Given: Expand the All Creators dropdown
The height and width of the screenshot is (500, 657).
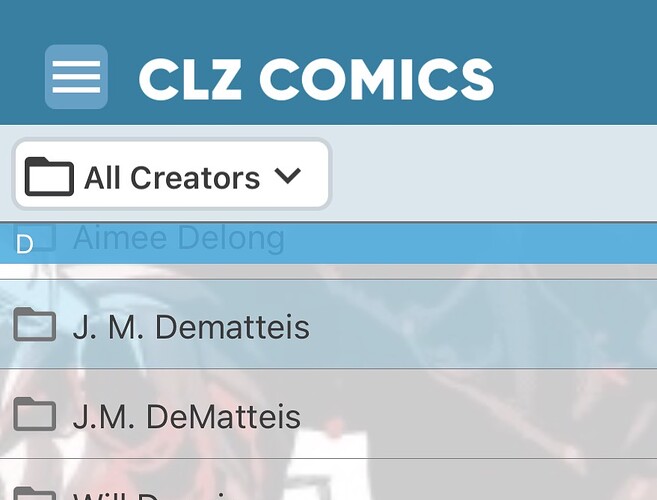Looking at the screenshot, I should 172,174.
